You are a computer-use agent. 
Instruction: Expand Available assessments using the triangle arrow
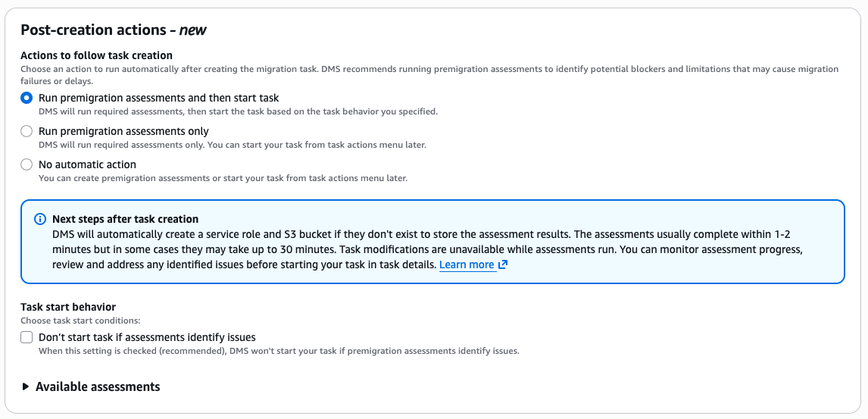click(x=26, y=386)
